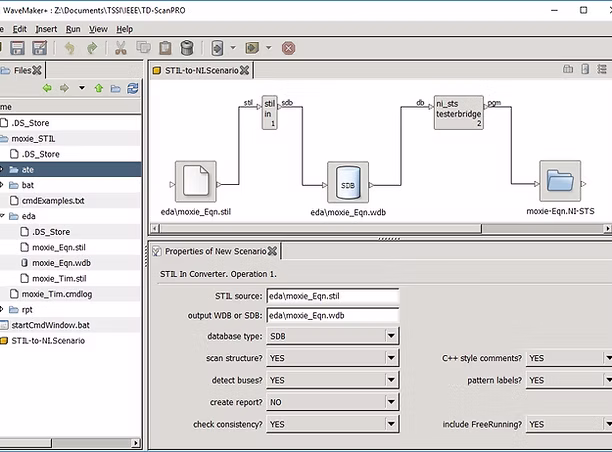The height and width of the screenshot is (452, 612).
Task: Click the stil in converter block
Action: tap(269, 112)
